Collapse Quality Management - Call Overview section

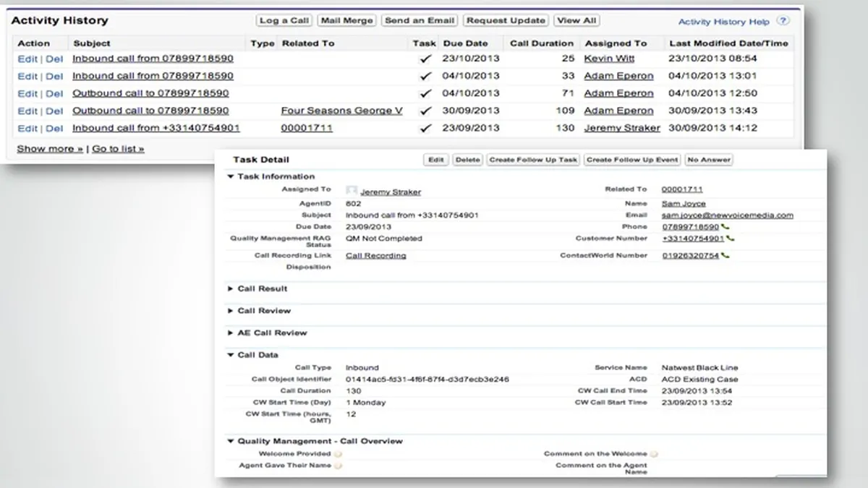(231, 441)
